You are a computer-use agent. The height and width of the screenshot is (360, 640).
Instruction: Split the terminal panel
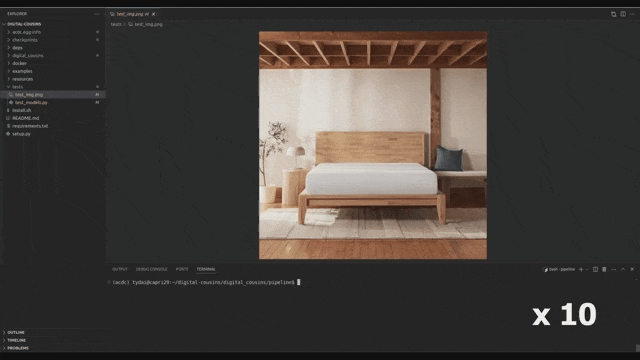click(x=596, y=269)
